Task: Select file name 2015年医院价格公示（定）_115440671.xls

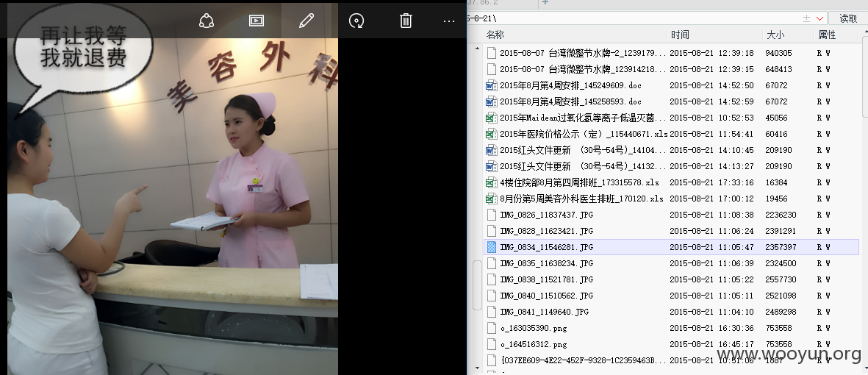Action: [584, 134]
